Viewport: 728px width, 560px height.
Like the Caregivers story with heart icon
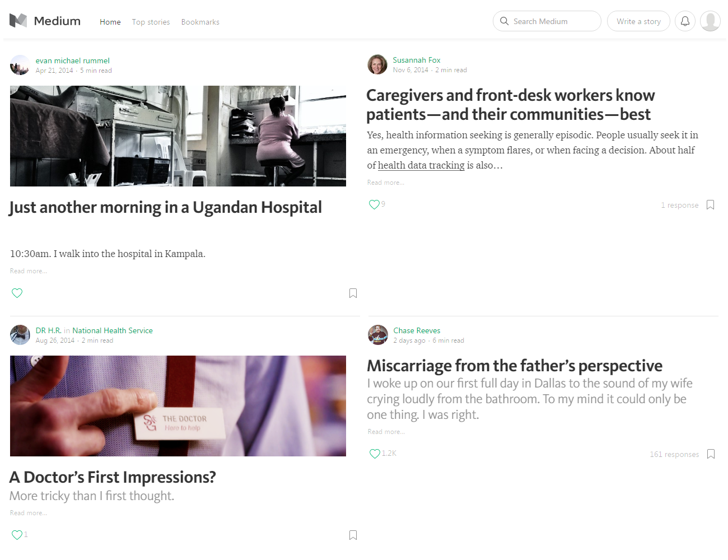pos(374,204)
